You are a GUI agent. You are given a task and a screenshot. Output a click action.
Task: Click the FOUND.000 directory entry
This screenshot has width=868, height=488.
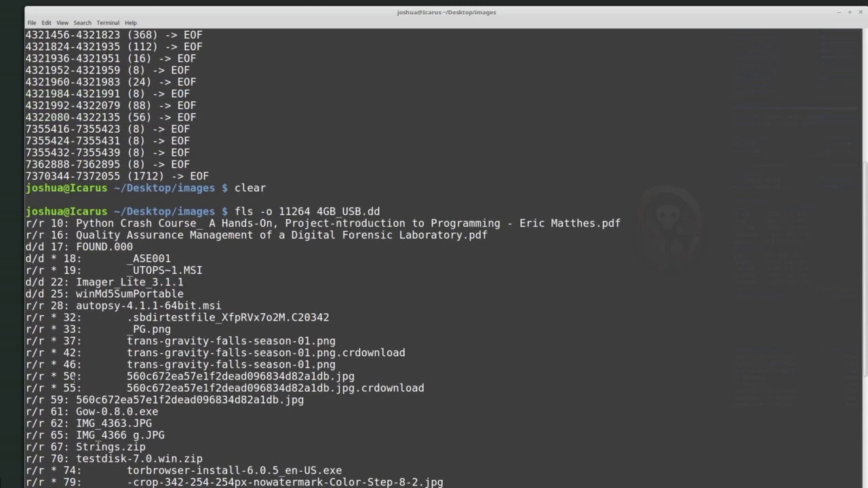[x=79, y=247]
